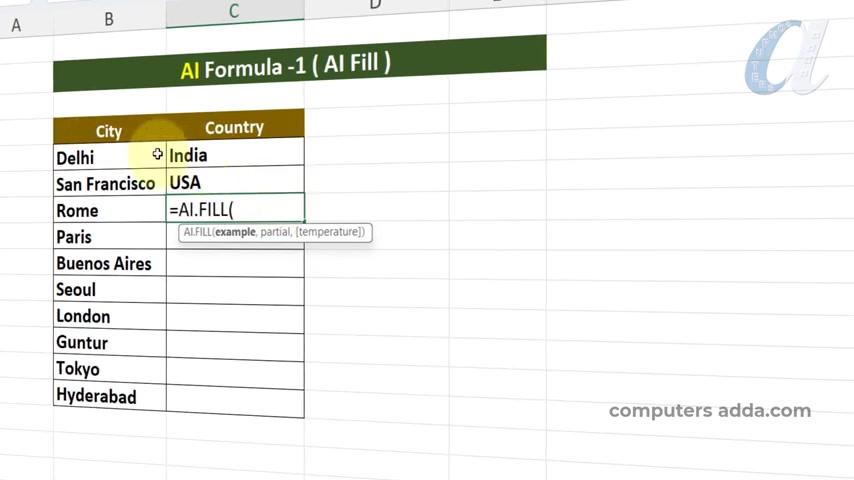Select the Seoul city cell
Viewport: 854px width, 480px height.
[109, 289]
